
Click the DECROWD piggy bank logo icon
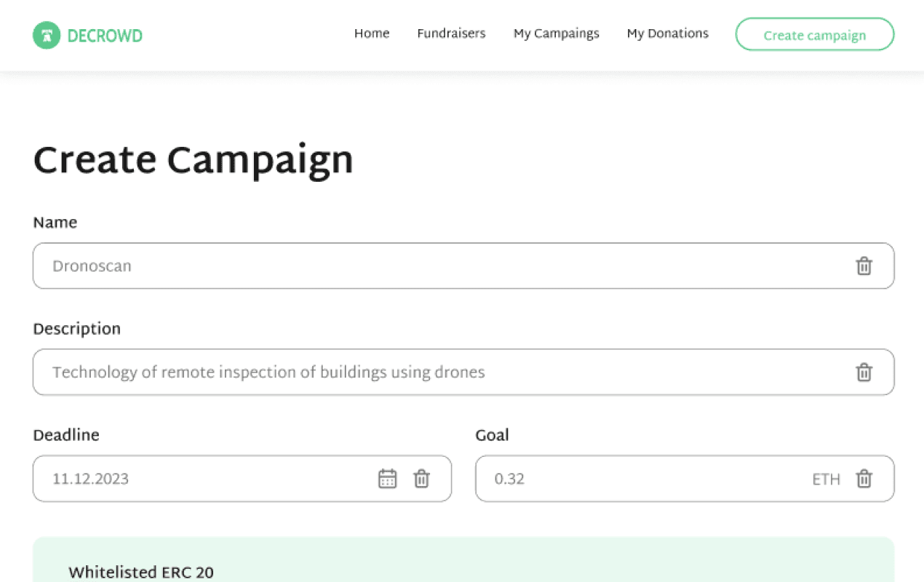click(47, 34)
